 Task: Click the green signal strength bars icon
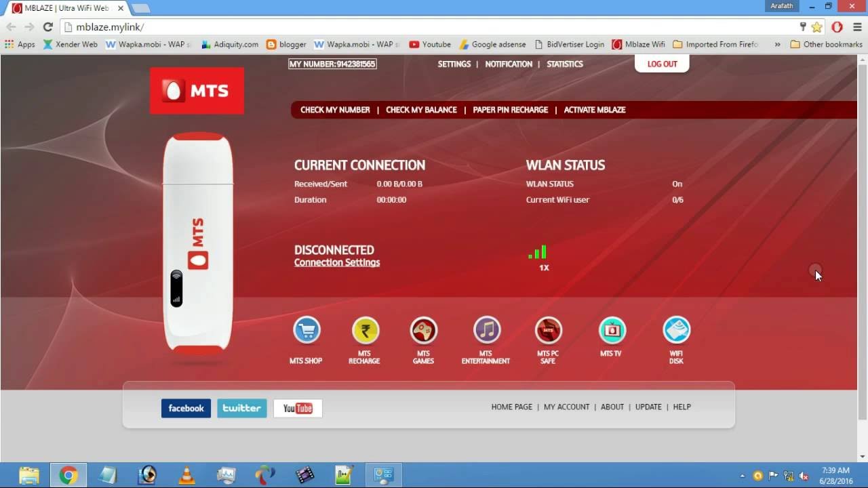click(538, 252)
